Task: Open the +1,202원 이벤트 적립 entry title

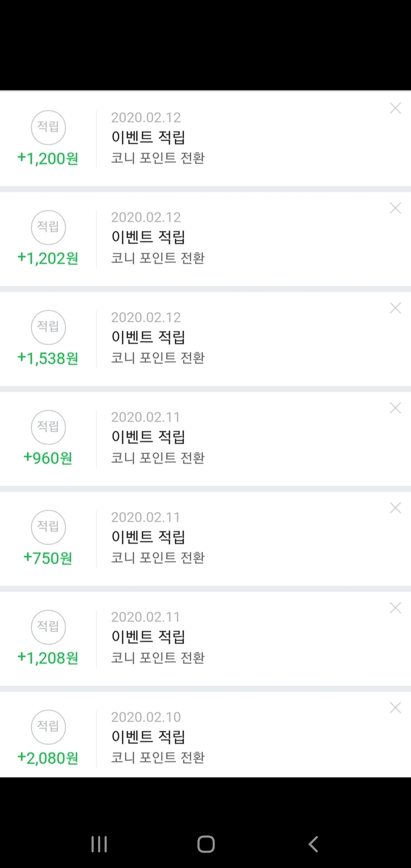Action: pos(148,237)
